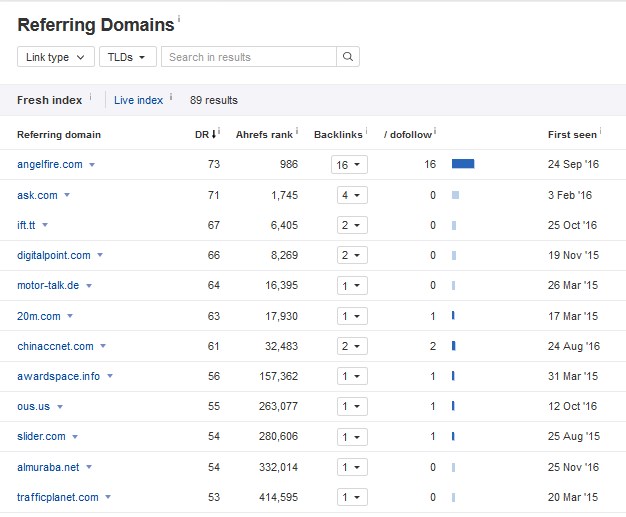Screen dimensions: 626x517
Task: Expand backlinks dropdown for angelfire.com
Action: tap(350, 165)
